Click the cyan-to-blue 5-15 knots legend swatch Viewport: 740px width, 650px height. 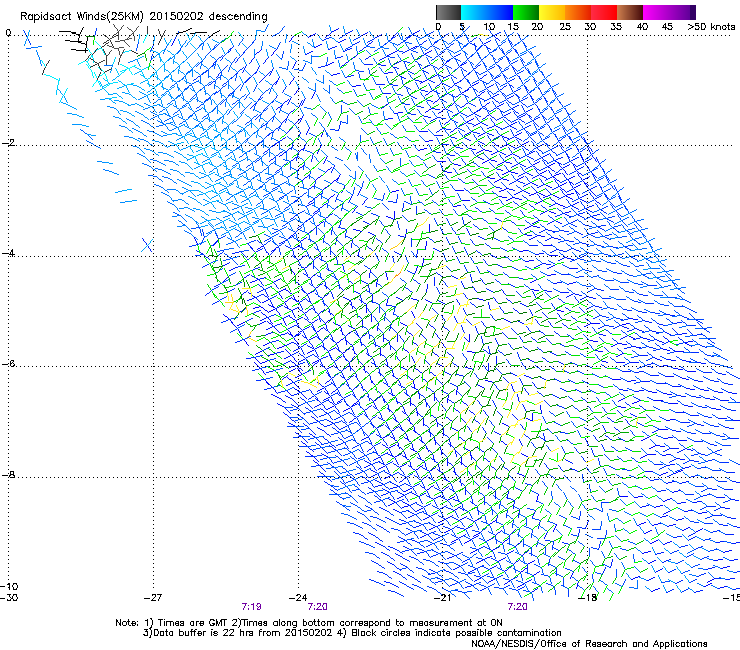[487, 12]
